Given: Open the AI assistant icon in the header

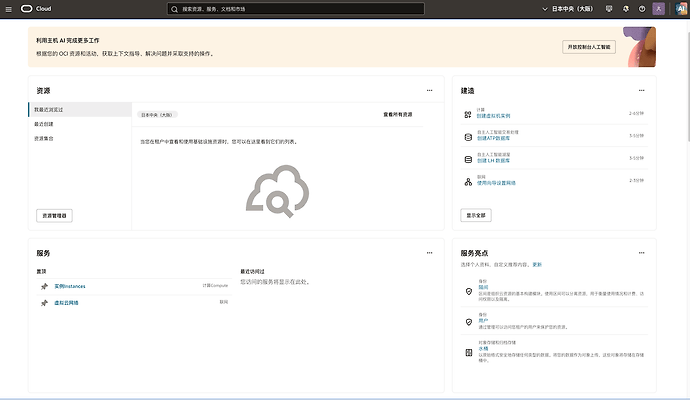Looking at the screenshot, I should [681, 9].
